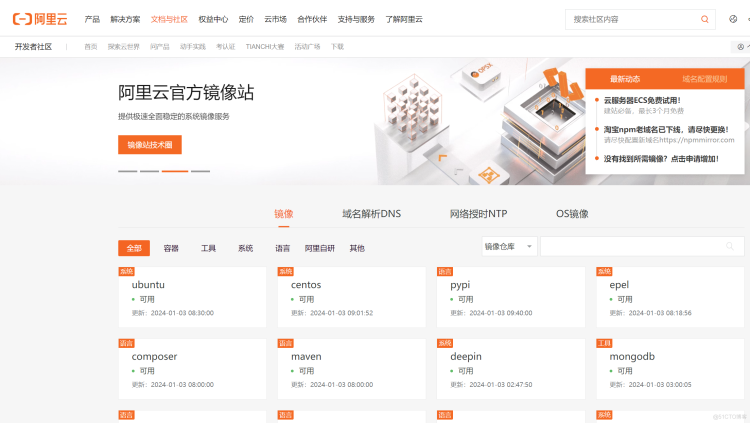Select the fourth banner carousel indicator

pyautogui.click(x=200, y=171)
